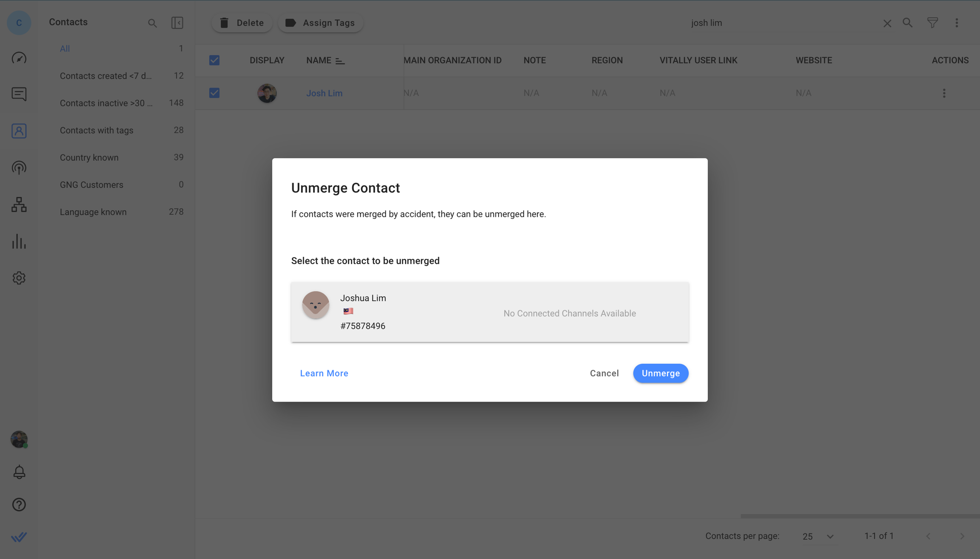Screen dimensions: 980x559
Task: Select the Joshua Lim contact card to unmerge
Action: pyautogui.click(x=489, y=312)
